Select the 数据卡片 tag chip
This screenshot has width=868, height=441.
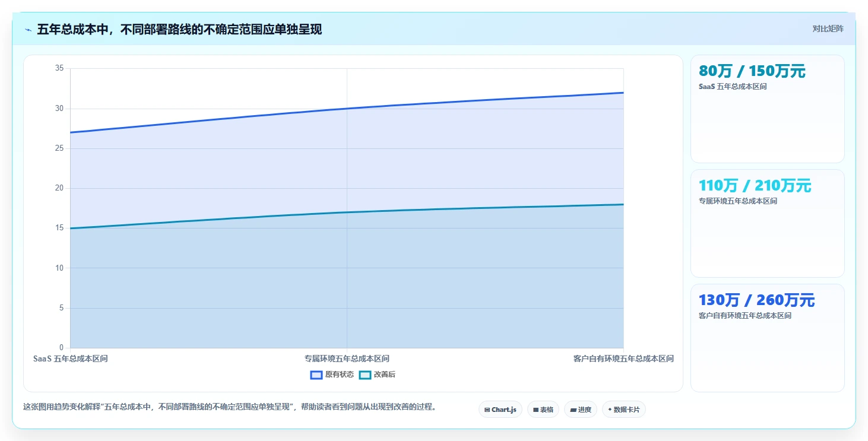624,410
